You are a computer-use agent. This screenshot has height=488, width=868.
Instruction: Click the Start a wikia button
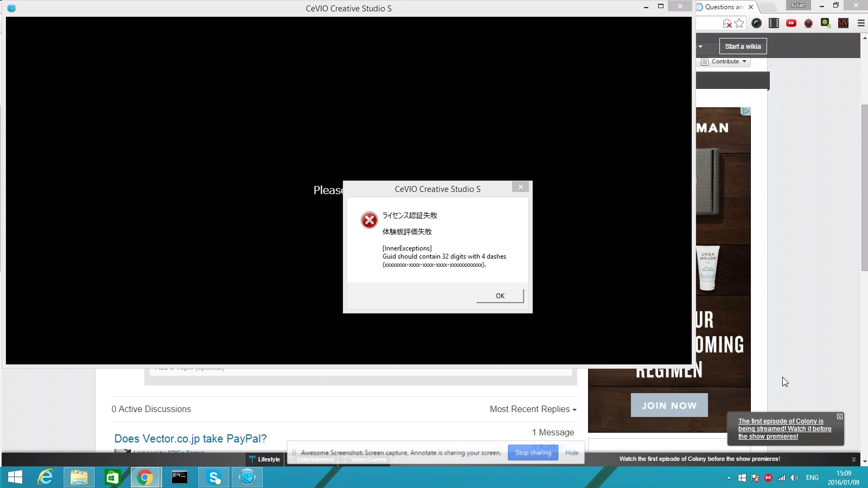(x=743, y=47)
